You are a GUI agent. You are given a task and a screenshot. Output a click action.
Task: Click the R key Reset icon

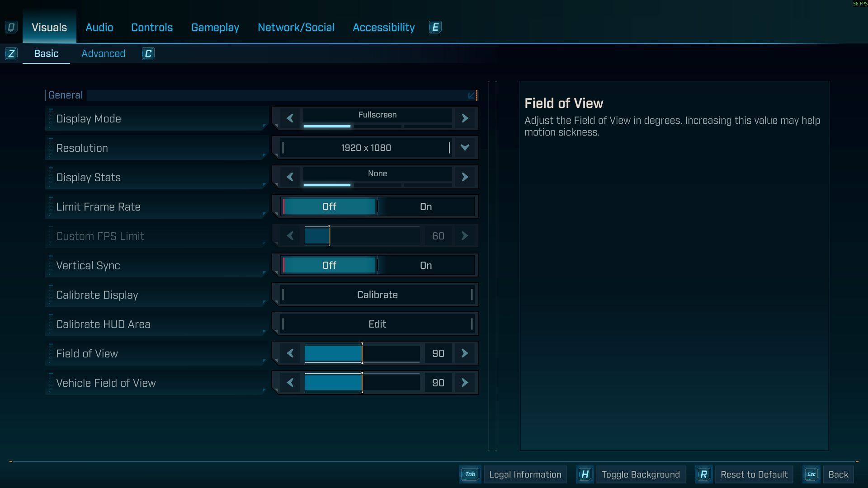(703, 474)
